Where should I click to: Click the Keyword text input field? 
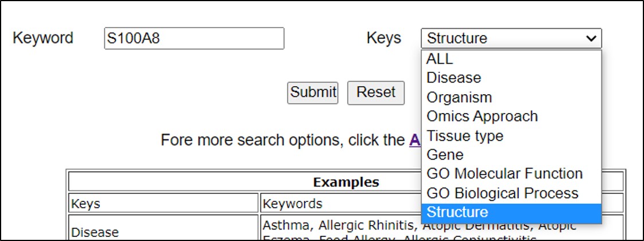(194, 38)
